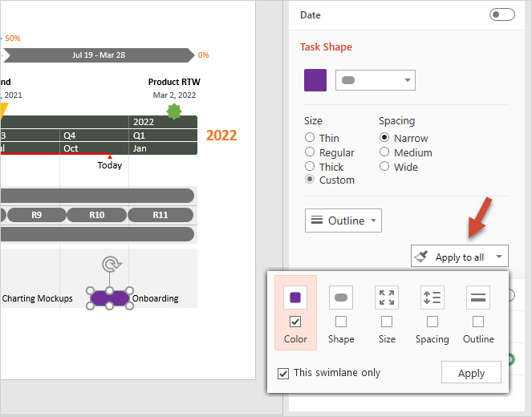Click the Q1 timescale cell

pos(163,136)
